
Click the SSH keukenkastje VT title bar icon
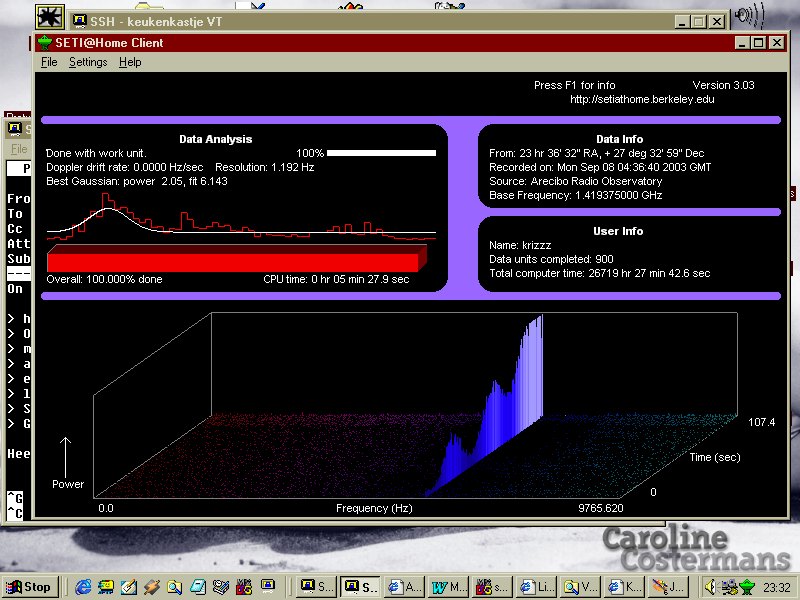click(x=79, y=21)
